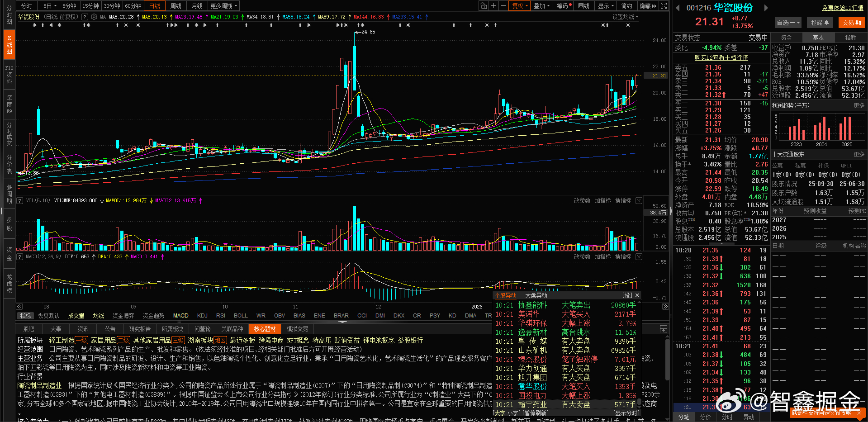
Task: Select the KDJ indicator tab
Action: [202, 316]
